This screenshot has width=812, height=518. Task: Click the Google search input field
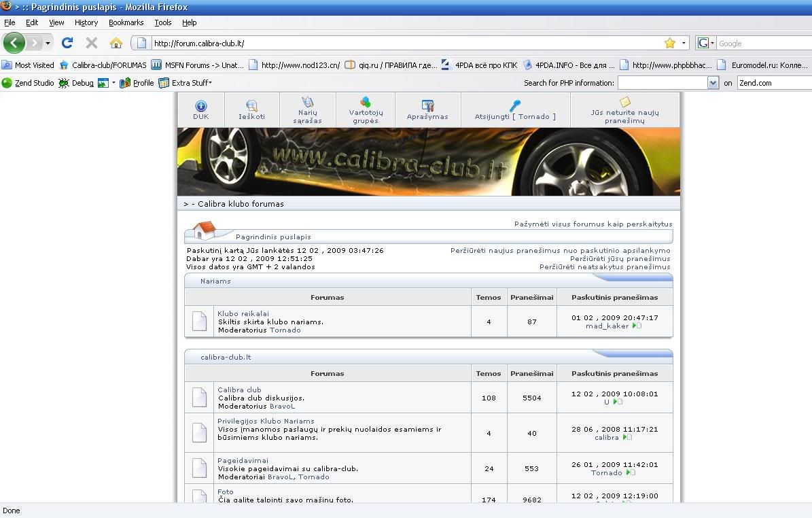761,44
